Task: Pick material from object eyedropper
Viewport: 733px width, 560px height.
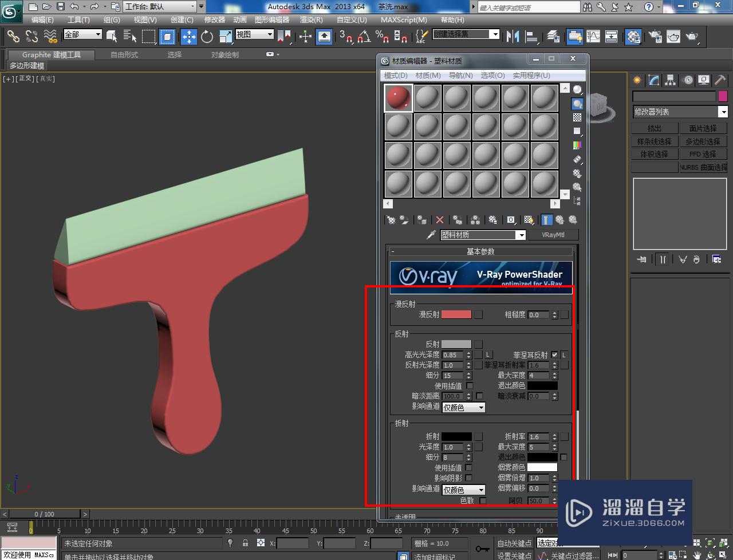Action: (431, 235)
